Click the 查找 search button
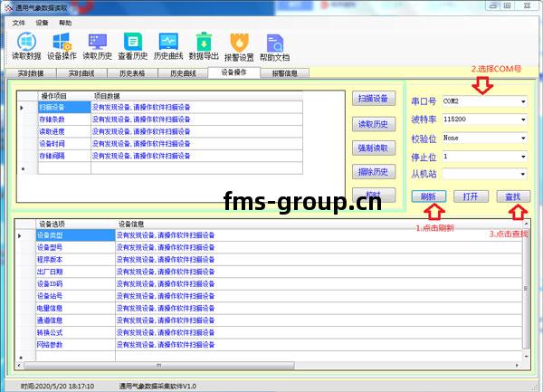The height and width of the screenshot is (392, 543). pyautogui.click(x=512, y=196)
